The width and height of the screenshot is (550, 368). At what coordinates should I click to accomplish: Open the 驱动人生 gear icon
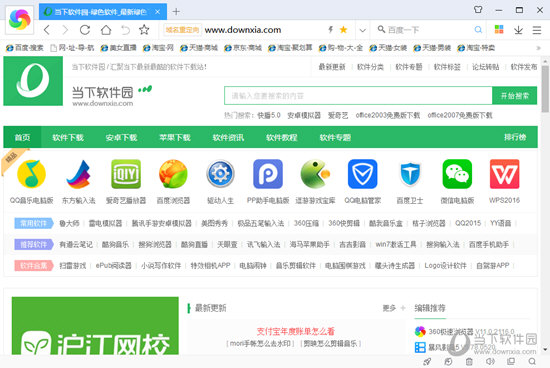(x=220, y=174)
